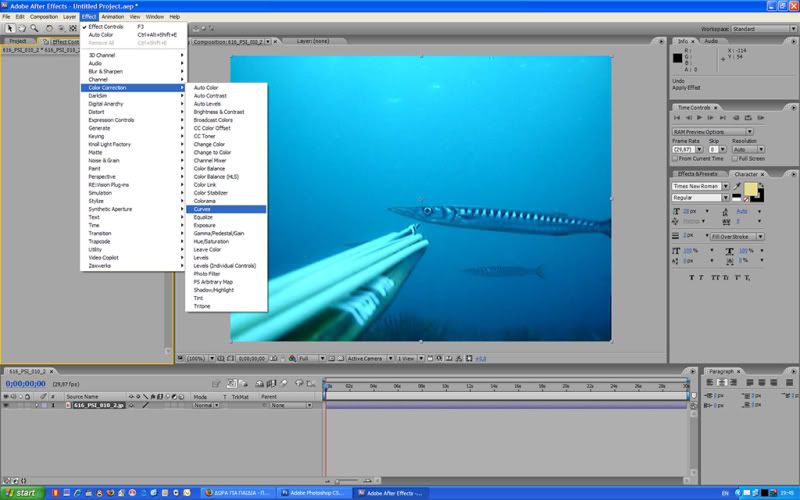Open the layer blending Mode Normal dropdown
This screenshot has width=800, height=500.
point(206,405)
